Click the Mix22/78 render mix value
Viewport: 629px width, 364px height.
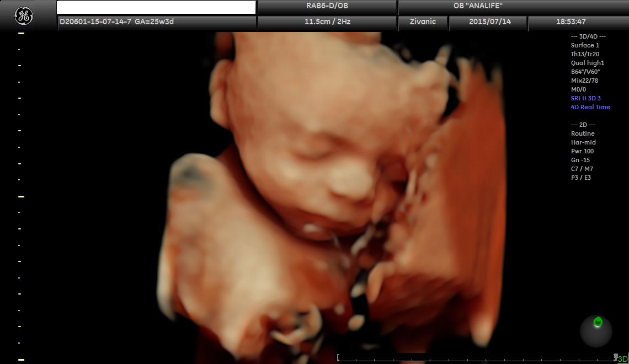(584, 81)
